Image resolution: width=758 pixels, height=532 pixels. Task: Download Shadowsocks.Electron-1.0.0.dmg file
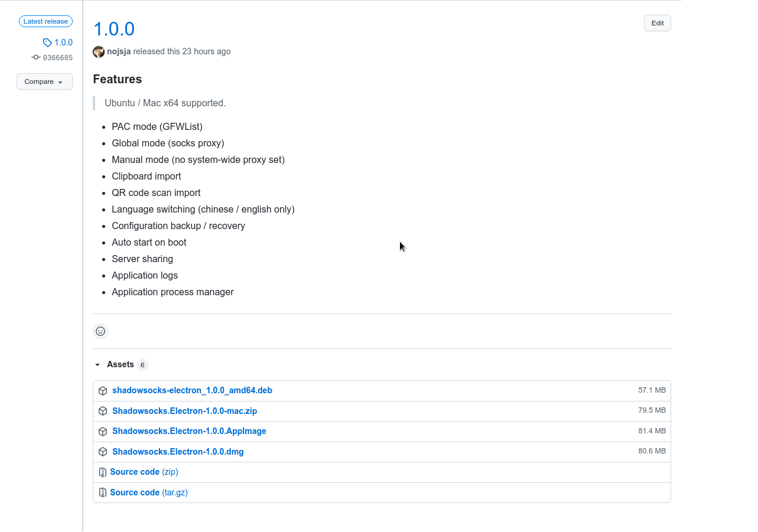tap(178, 452)
